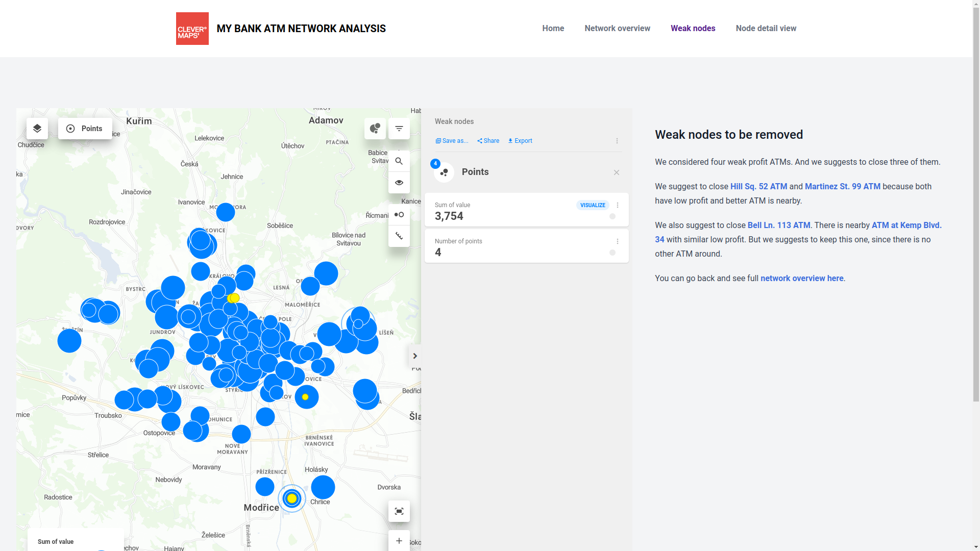Click the Export button
The height and width of the screenshot is (551, 980).
(520, 141)
